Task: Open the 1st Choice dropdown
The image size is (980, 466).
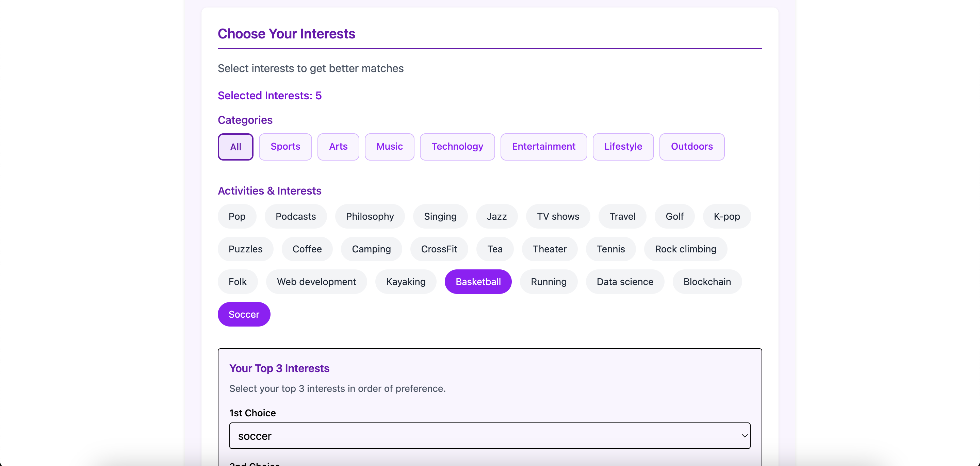Action: 489,436
